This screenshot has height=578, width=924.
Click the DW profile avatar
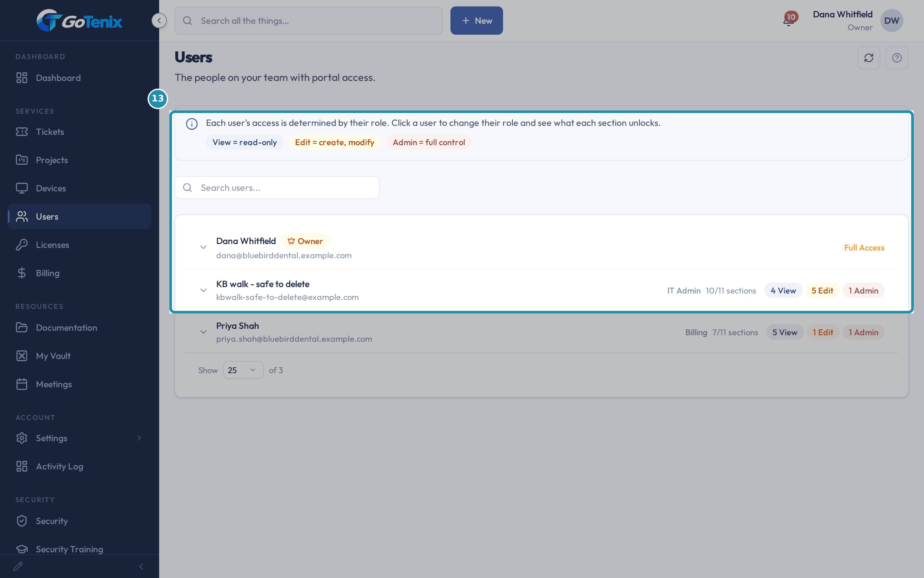click(x=892, y=21)
